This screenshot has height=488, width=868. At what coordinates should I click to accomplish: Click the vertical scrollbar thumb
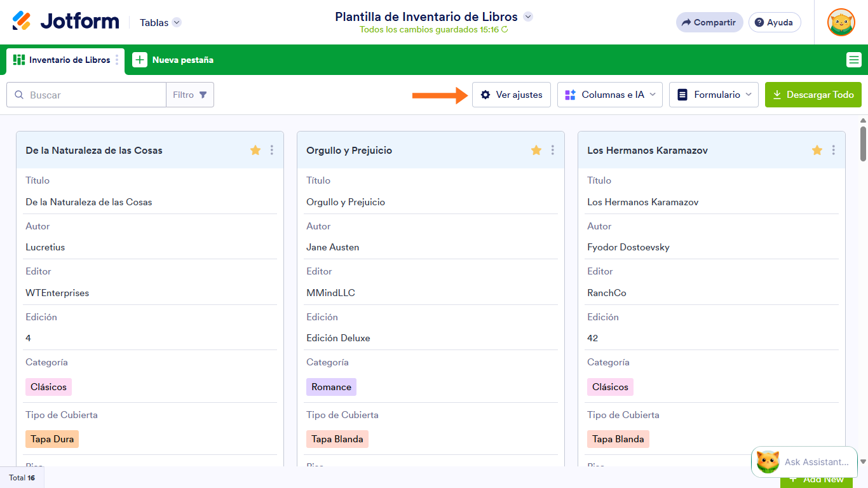863,144
